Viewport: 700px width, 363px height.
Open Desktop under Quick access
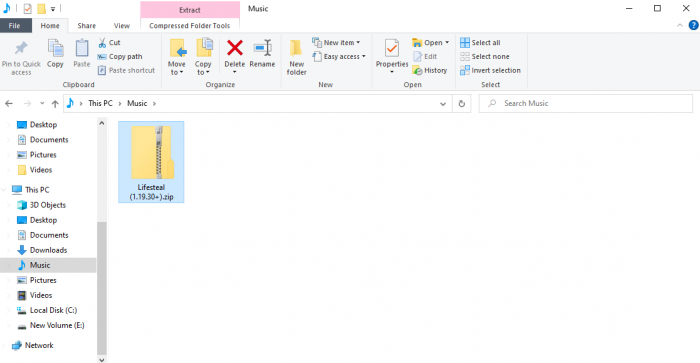[x=43, y=125]
